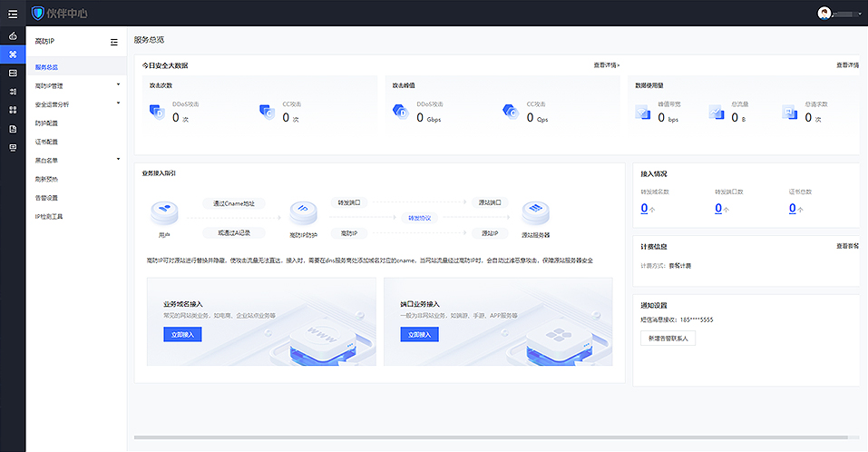Click 立即接入 under 业务域名接入
This screenshot has height=452, width=868.
pyautogui.click(x=183, y=335)
